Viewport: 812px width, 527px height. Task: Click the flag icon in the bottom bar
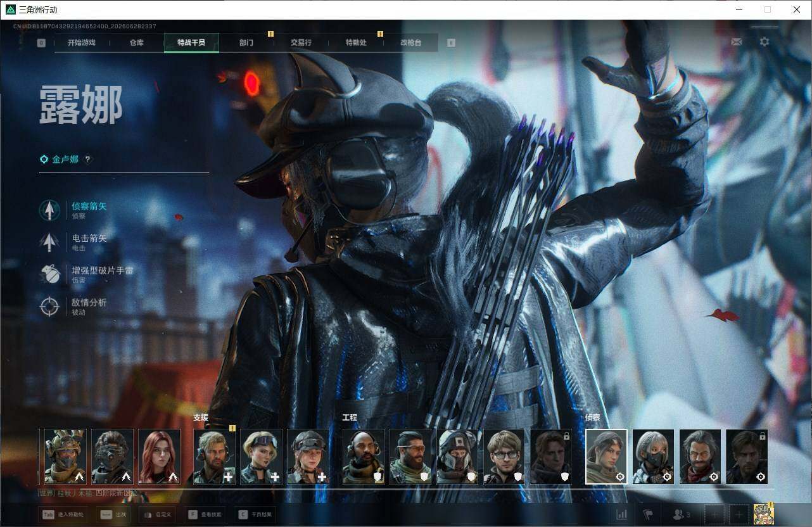click(x=647, y=514)
